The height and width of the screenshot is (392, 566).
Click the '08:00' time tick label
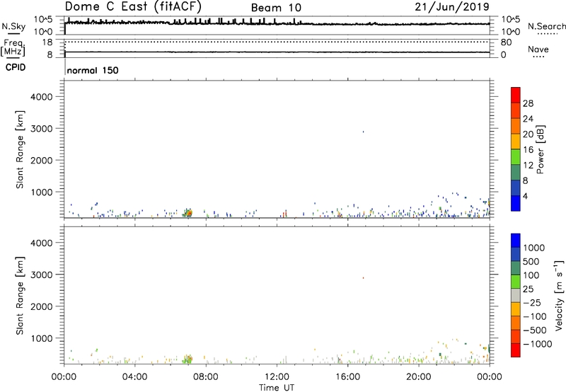pyautogui.click(x=205, y=377)
